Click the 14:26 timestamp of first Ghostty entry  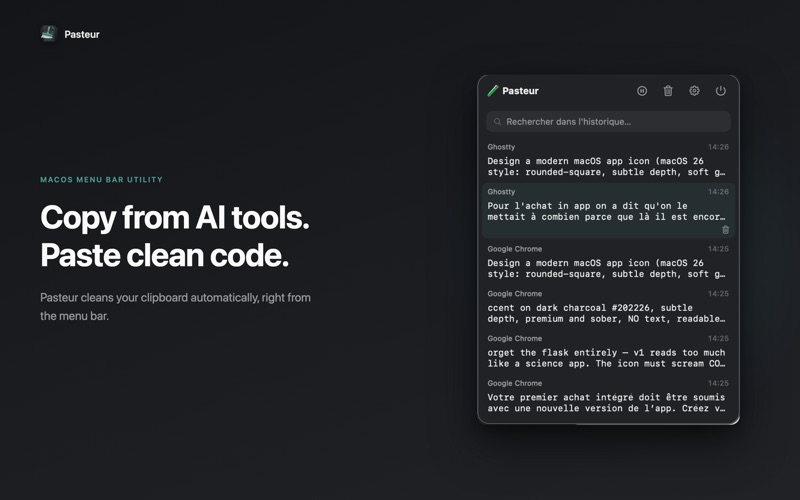pos(718,147)
